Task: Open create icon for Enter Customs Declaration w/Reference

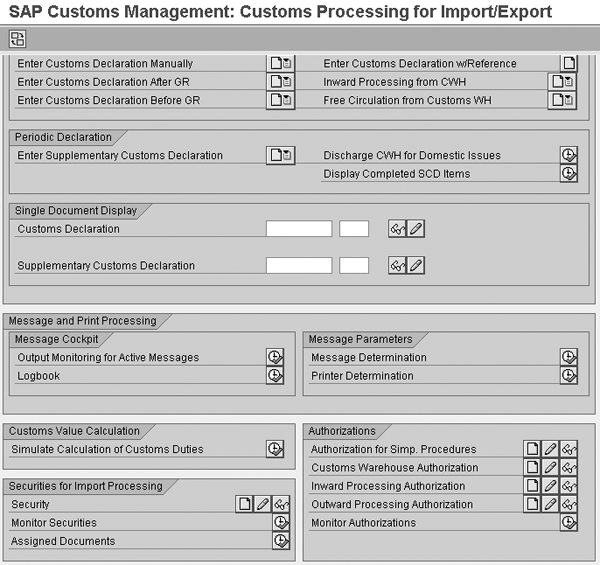Action: click(569, 63)
